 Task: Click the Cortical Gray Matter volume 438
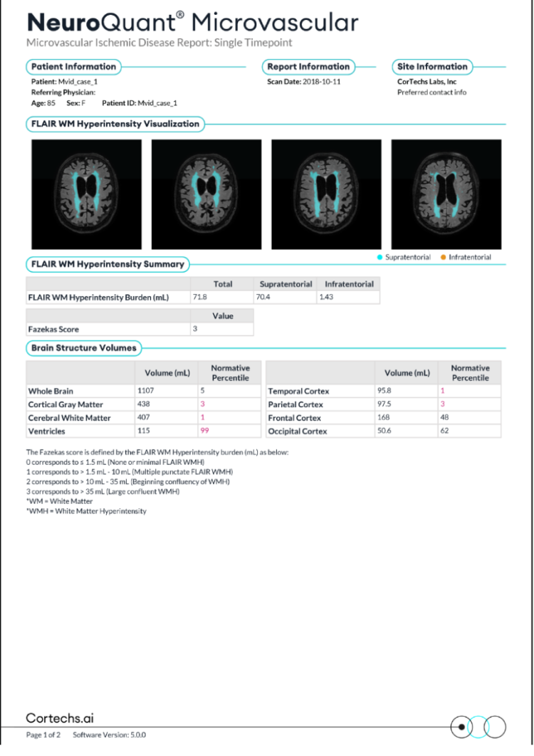(x=144, y=404)
